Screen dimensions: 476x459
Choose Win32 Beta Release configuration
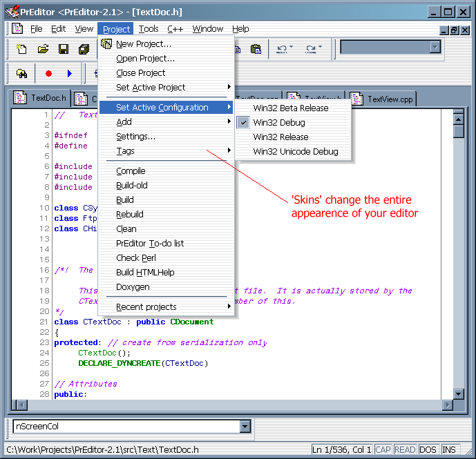[293, 108]
